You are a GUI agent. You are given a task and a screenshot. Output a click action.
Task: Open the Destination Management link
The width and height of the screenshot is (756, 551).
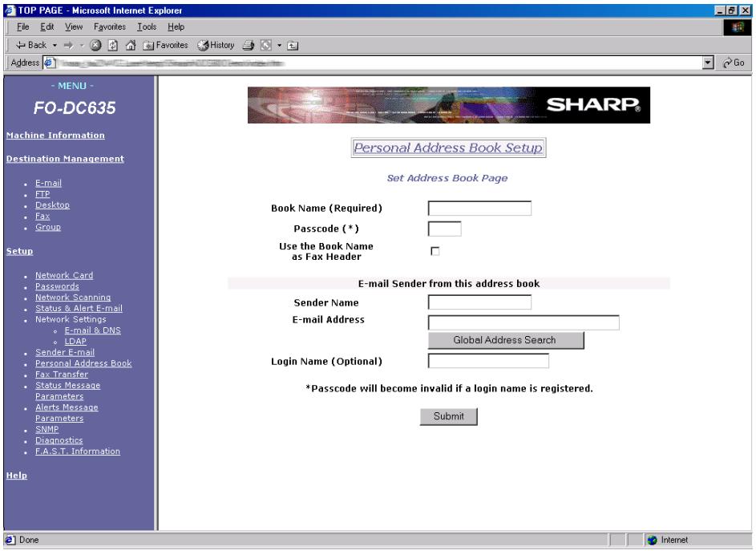[x=65, y=159]
